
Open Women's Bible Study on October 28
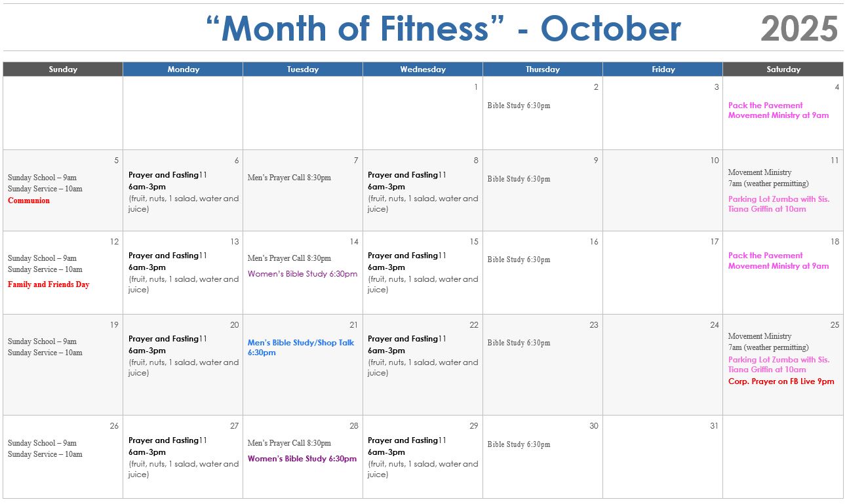(x=302, y=459)
